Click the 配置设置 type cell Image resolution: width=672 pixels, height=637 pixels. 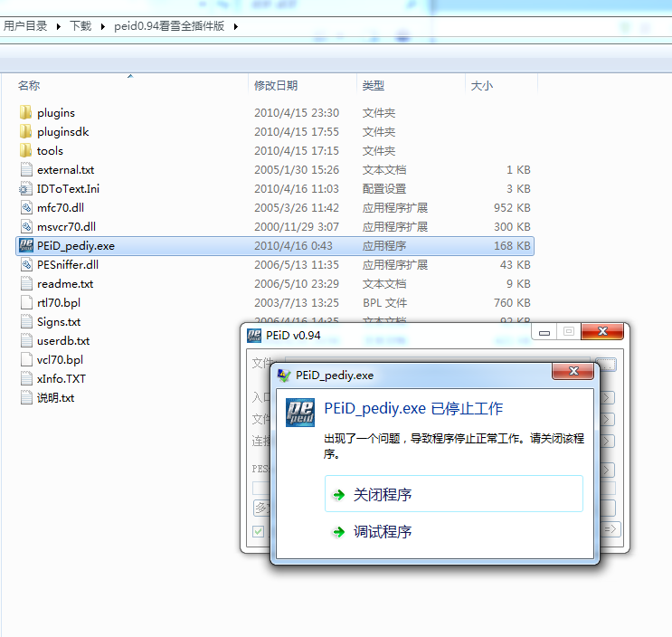point(384,188)
